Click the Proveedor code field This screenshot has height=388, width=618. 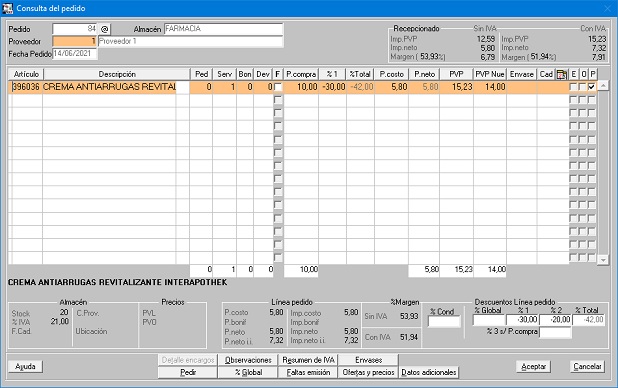coord(74,41)
